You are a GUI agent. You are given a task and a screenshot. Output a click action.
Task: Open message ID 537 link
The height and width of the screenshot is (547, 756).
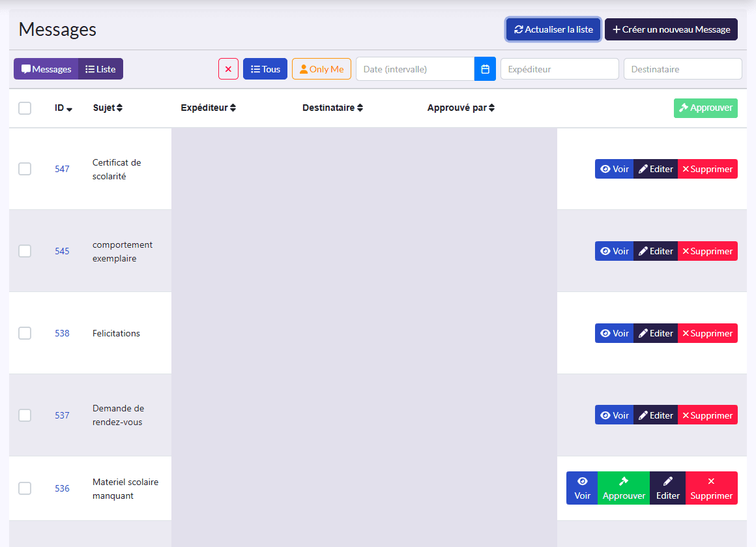click(x=62, y=415)
